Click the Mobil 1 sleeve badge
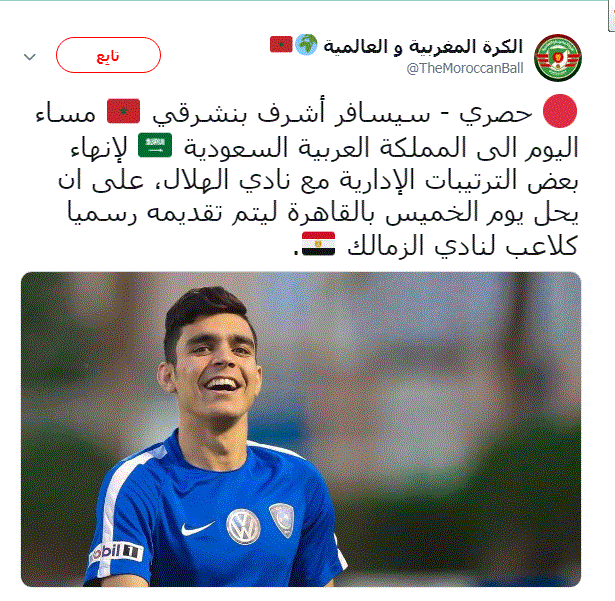 pyautogui.click(x=115, y=553)
